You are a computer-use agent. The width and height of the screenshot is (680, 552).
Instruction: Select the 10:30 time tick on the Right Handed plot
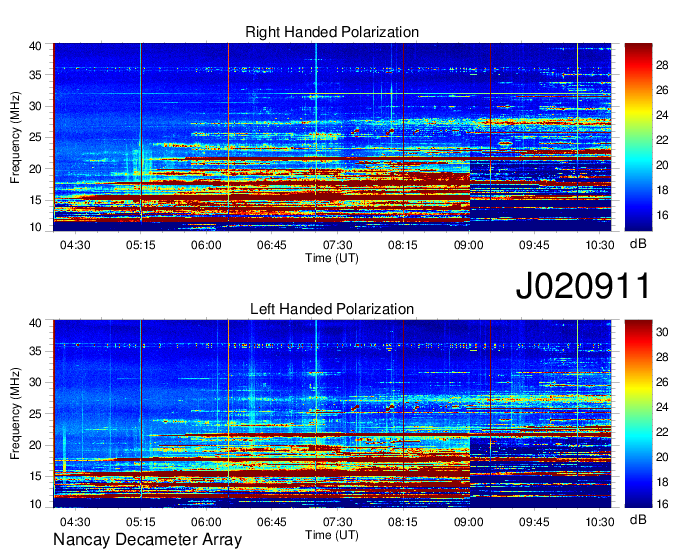coord(600,245)
